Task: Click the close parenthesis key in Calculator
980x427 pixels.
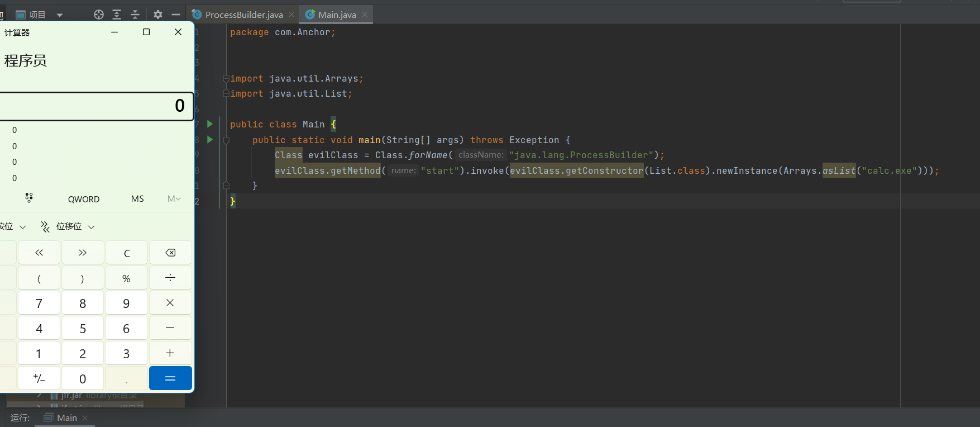Action: [x=83, y=278]
